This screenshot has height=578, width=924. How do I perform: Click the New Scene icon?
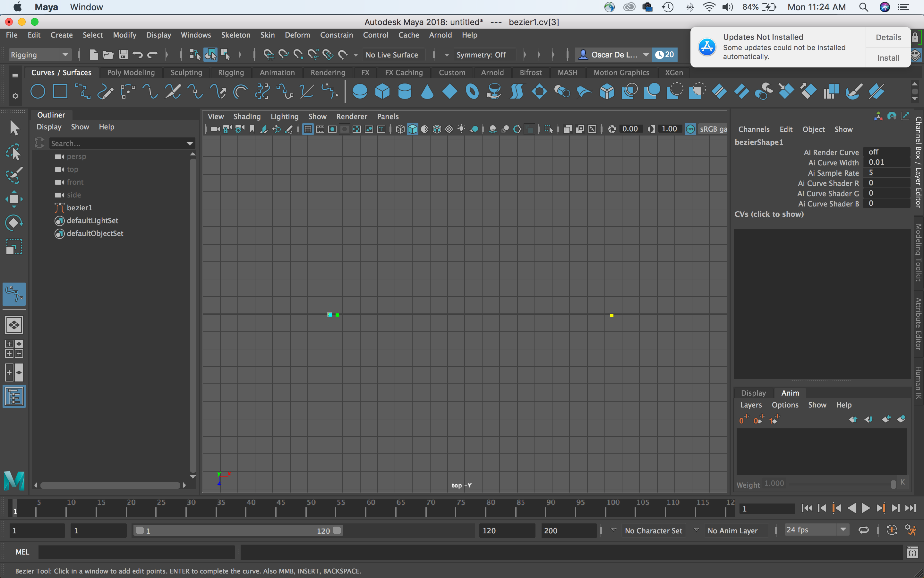[94, 55]
